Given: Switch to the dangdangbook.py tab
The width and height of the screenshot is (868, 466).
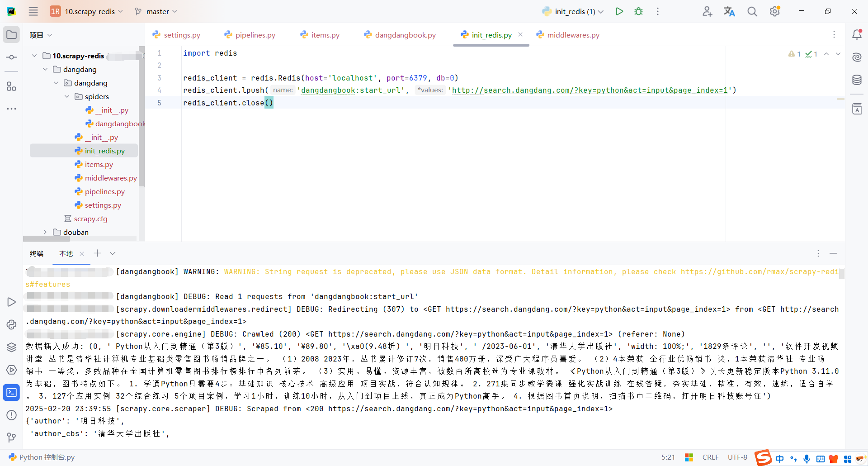Looking at the screenshot, I should (400, 35).
